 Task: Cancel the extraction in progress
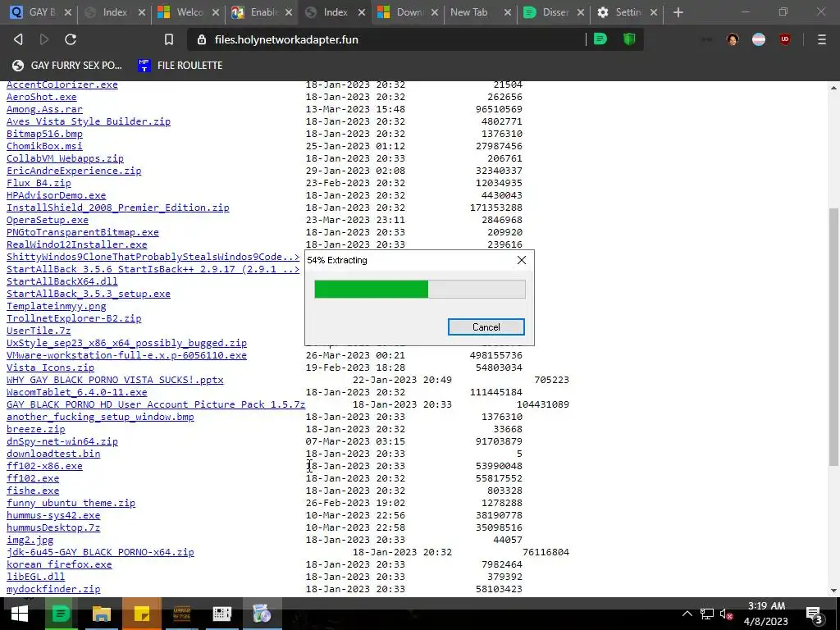tap(486, 326)
